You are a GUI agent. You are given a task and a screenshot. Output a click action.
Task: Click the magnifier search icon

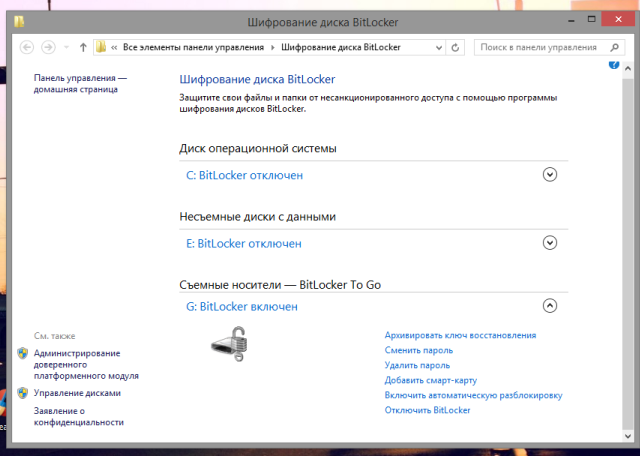[x=614, y=47]
